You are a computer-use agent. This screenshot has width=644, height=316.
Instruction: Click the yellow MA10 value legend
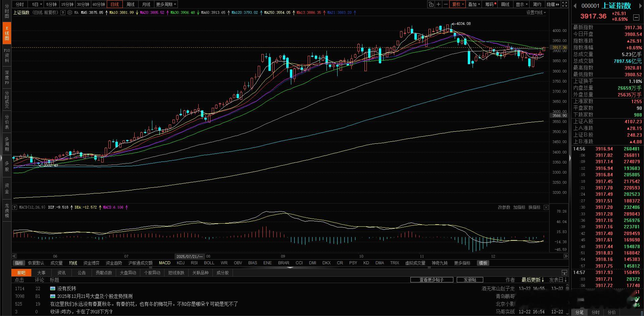click(121, 12)
